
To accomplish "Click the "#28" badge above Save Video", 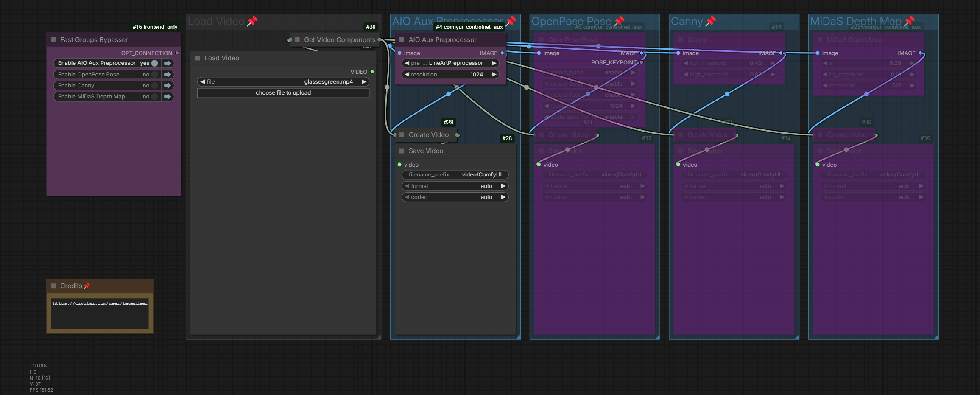I will click(507, 138).
